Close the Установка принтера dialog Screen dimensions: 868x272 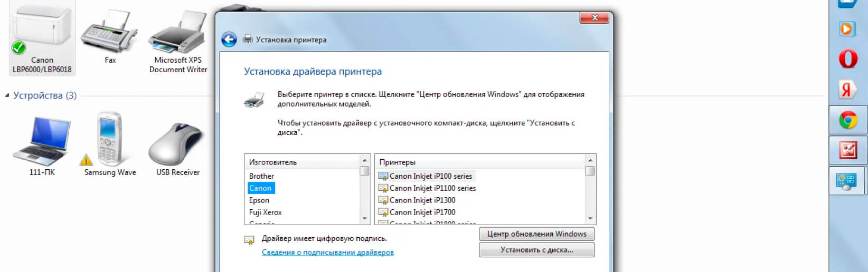595,17
